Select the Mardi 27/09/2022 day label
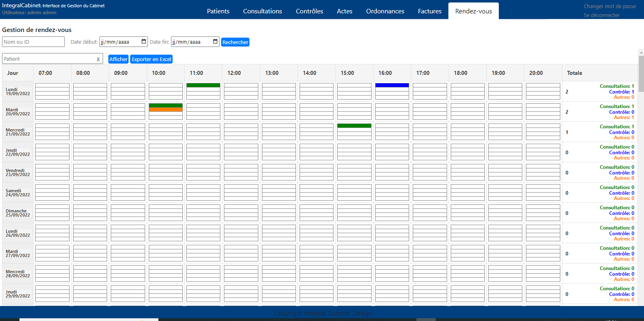Image resolution: width=644 pixels, height=321 pixels. click(x=18, y=253)
